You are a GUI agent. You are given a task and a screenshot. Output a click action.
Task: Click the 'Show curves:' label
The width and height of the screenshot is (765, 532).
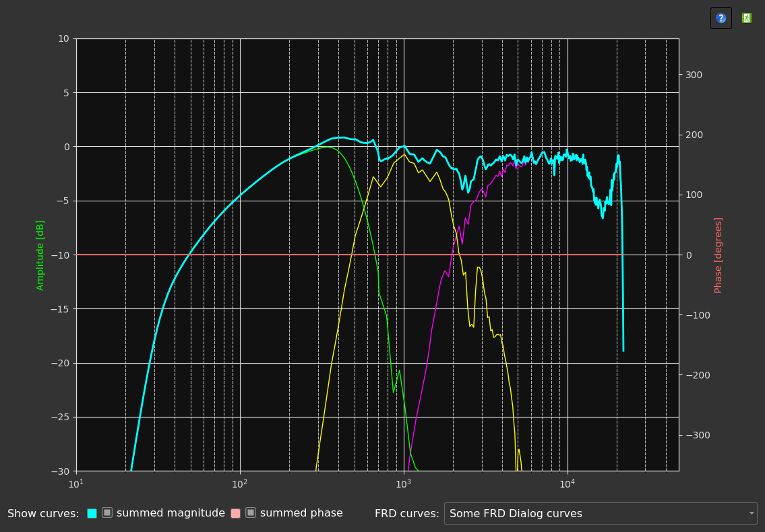(x=43, y=513)
